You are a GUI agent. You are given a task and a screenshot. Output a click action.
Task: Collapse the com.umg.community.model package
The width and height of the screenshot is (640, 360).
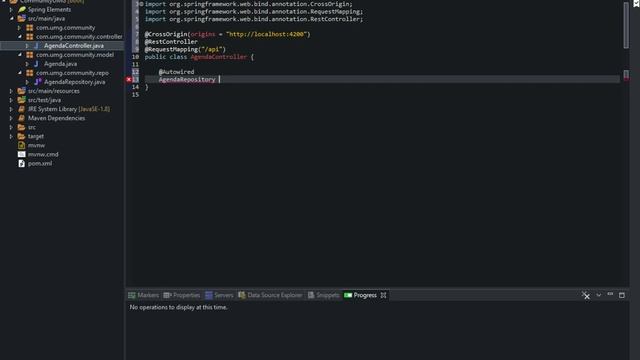click(x=19, y=55)
